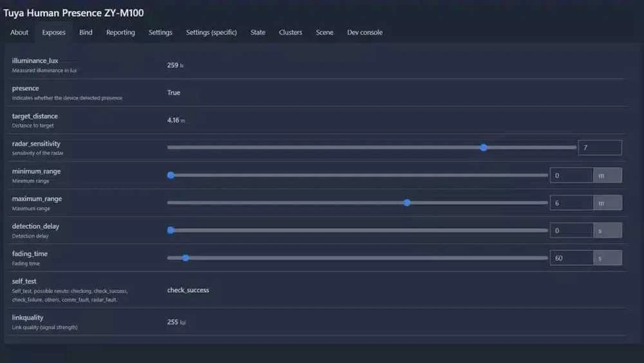Focus the minimum_range value input field
The width and height of the screenshot is (644, 363).
571,175
